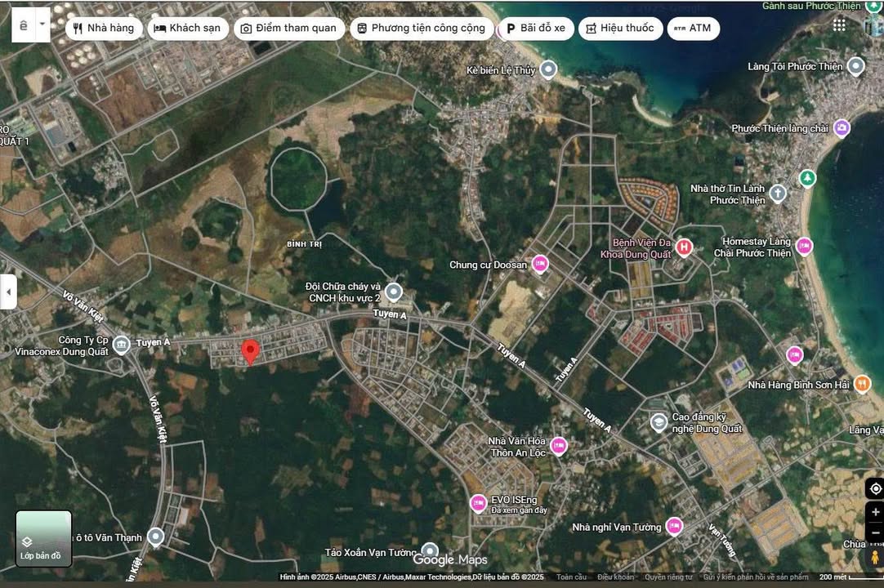Select the Điểm tham quan category
Screen dimensions: 884x588
[288, 28]
